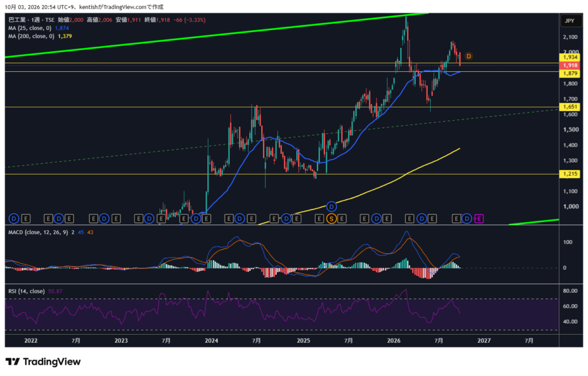This screenshot has height=376, width=588.
Task: Select the MA (25, close, 0) indicator legend
Action: click(x=30, y=28)
